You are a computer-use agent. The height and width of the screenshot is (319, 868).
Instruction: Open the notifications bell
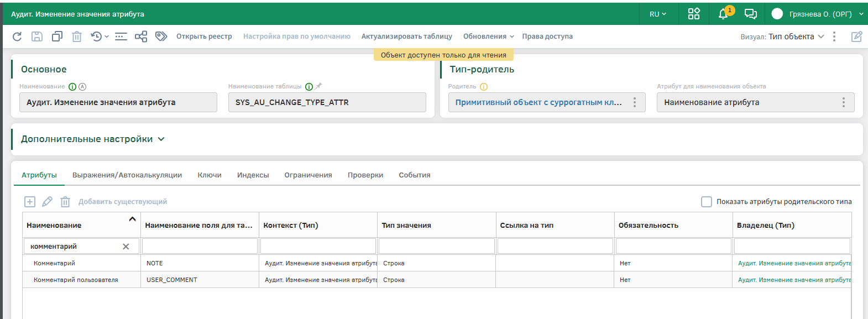(x=723, y=14)
